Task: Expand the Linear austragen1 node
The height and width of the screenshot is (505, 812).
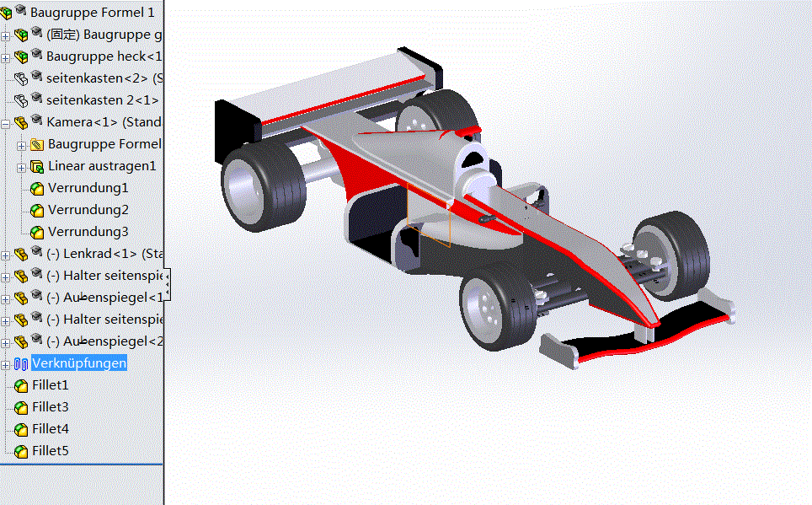Action: coord(21,165)
